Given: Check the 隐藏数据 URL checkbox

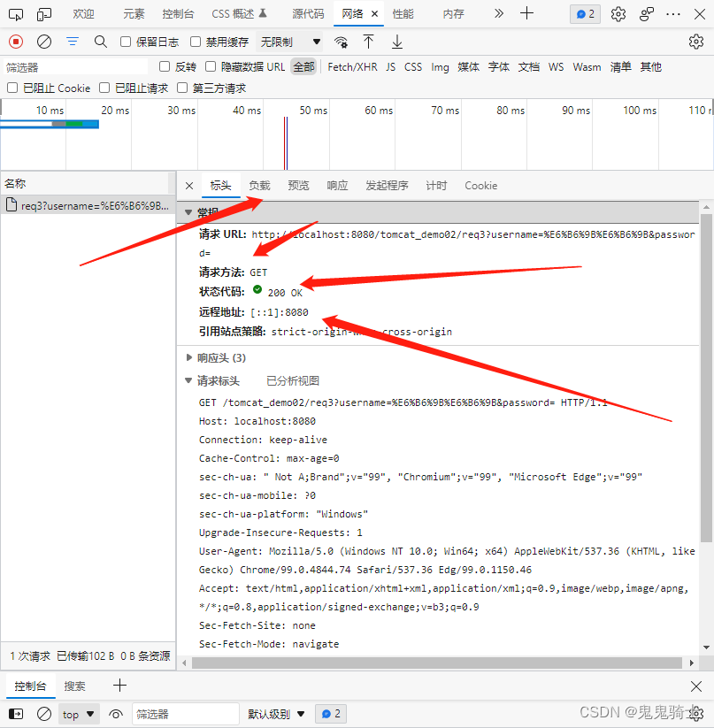Looking at the screenshot, I should tap(211, 66).
